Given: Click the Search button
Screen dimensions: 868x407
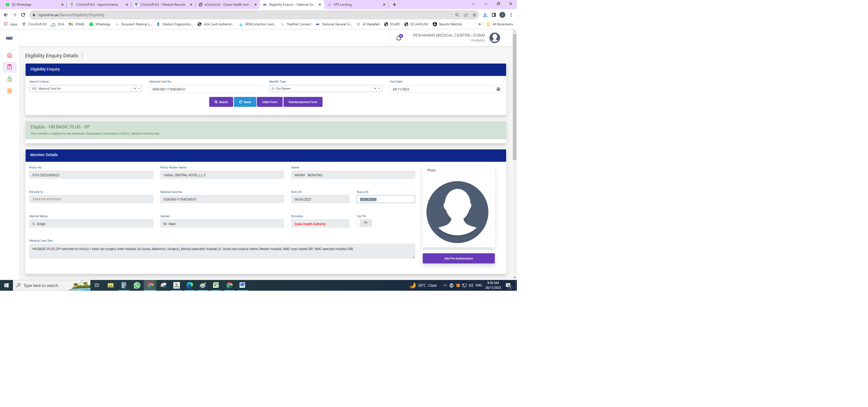Looking at the screenshot, I should click(221, 102).
